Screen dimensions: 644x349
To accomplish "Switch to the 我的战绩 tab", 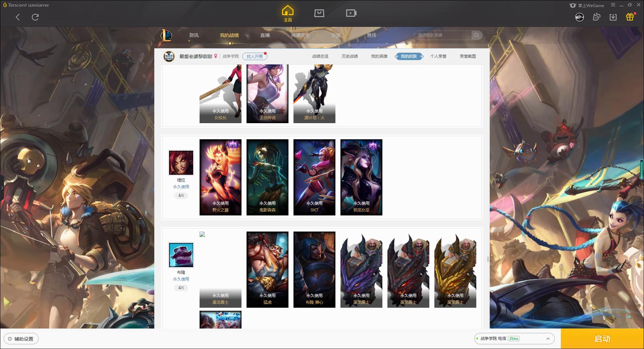I will click(x=229, y=35).
